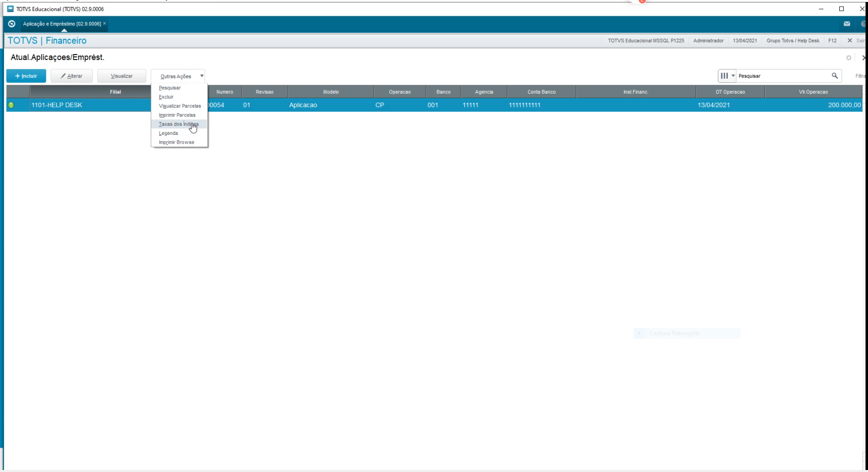Sort by Operacao column header

400,92
